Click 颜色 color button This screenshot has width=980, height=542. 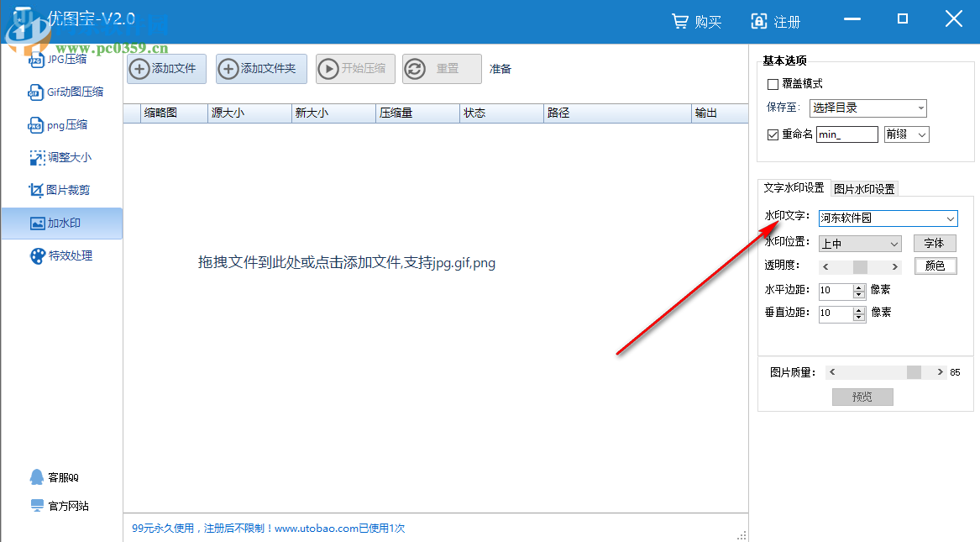point(935,266)
